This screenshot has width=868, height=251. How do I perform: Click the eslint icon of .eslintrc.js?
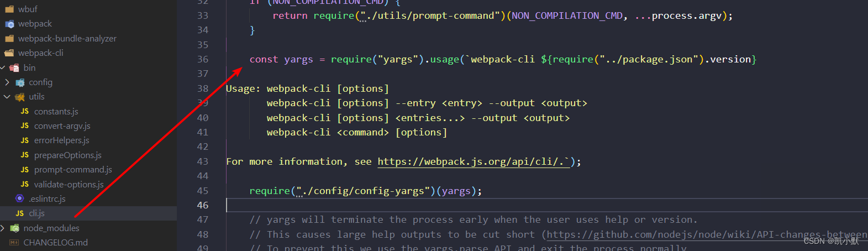point(20,198)
